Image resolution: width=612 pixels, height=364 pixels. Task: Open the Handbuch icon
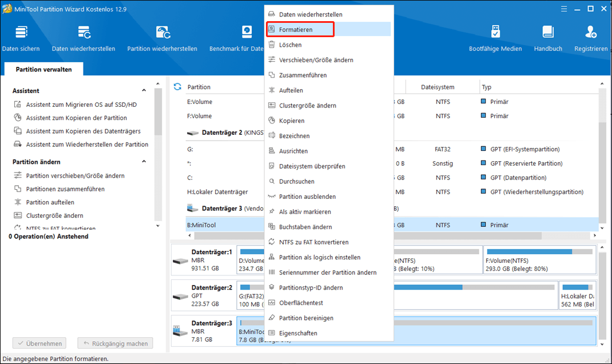548,33
